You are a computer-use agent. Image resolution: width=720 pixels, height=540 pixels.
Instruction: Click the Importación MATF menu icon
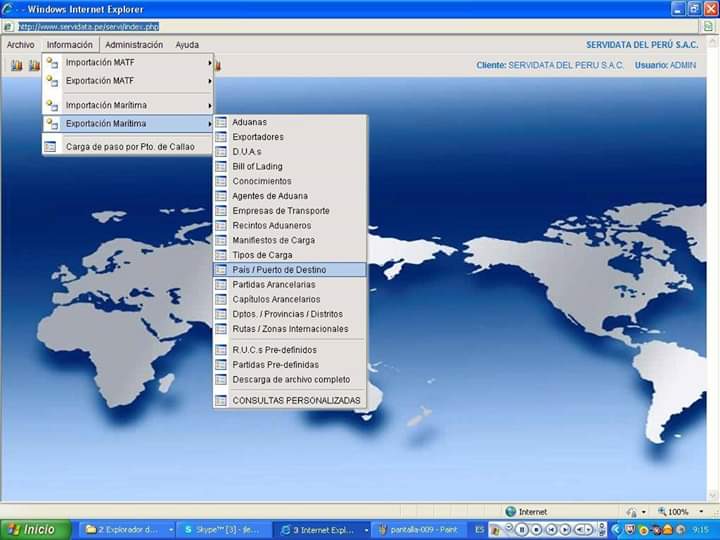coord(52,62)
